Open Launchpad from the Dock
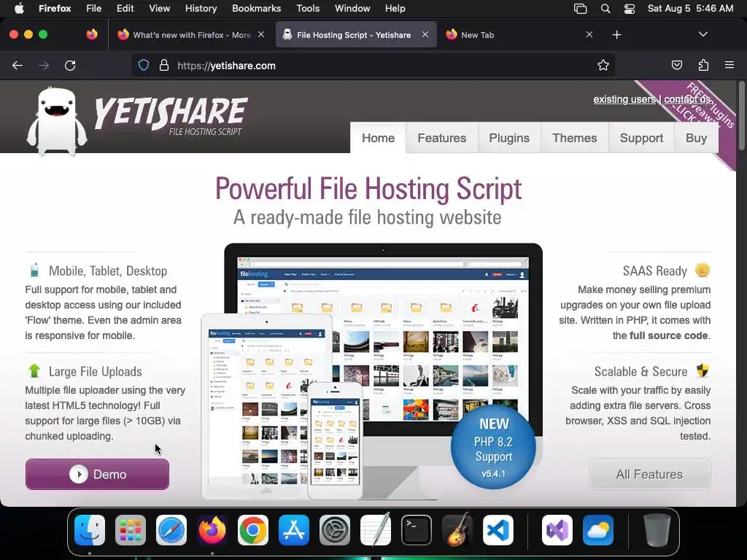 131,530
